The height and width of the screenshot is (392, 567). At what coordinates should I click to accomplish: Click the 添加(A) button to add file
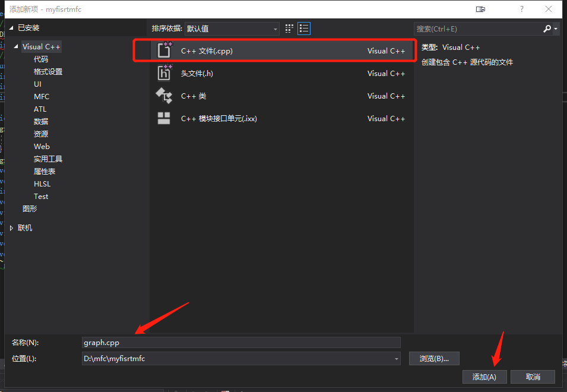tap(484, 377)
